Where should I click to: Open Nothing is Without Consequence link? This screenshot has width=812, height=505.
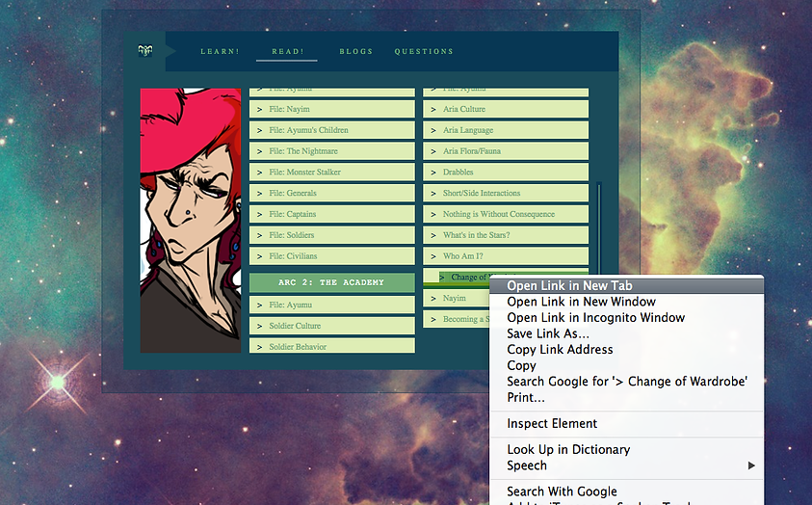click(506, 214)
